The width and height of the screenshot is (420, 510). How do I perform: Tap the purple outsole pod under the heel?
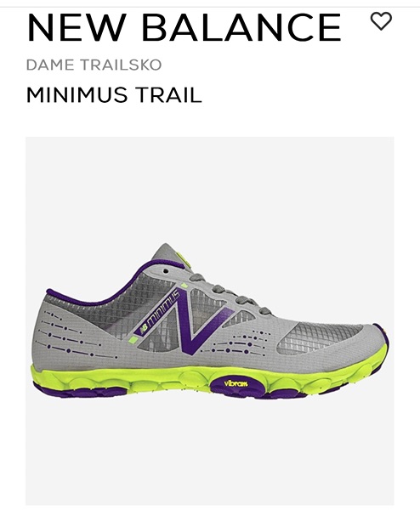(82, 391)
